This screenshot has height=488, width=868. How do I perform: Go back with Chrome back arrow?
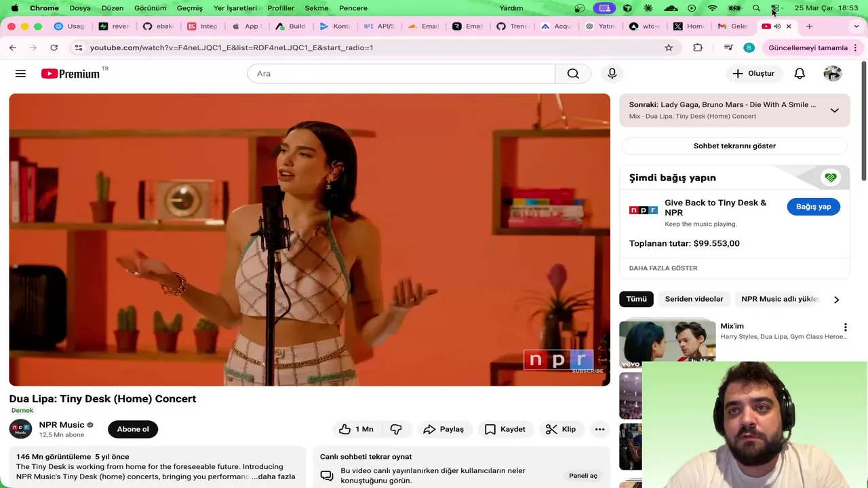click(12, 47)
